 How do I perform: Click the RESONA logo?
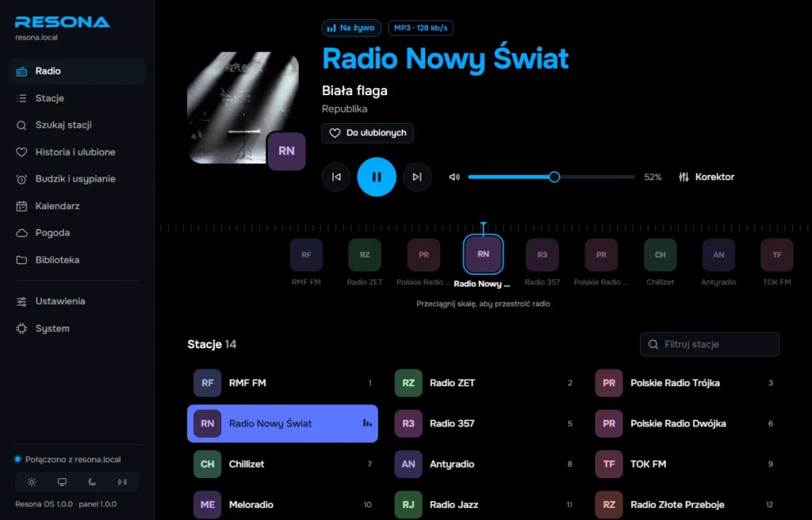[62, 21]
